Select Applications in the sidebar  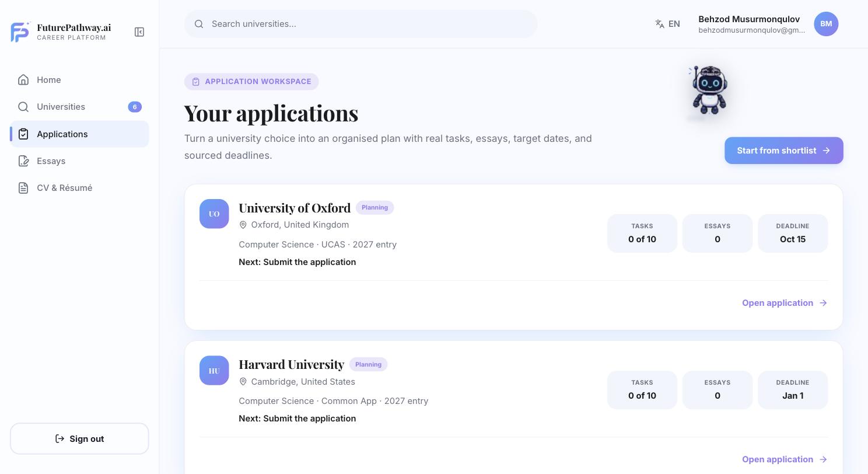click(x=79, y=134)
